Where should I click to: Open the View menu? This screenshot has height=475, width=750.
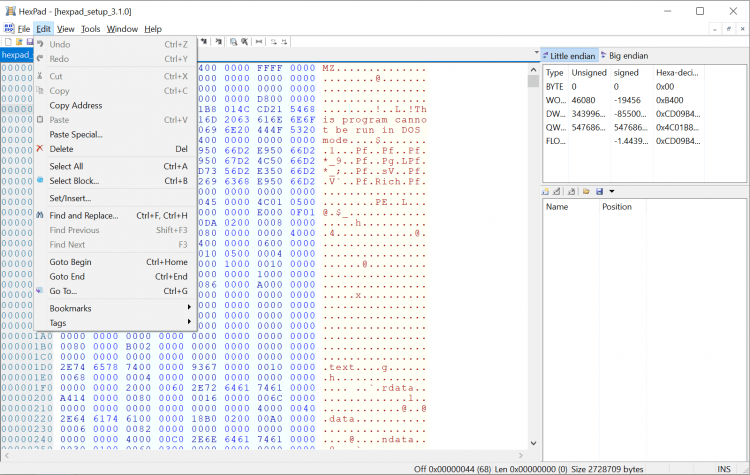coord(65,29)
